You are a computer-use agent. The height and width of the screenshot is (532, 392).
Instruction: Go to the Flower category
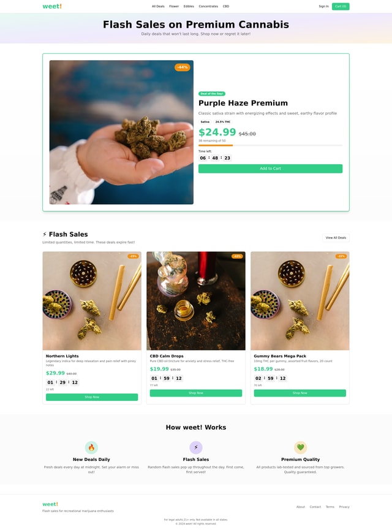(x=174, y=6)
